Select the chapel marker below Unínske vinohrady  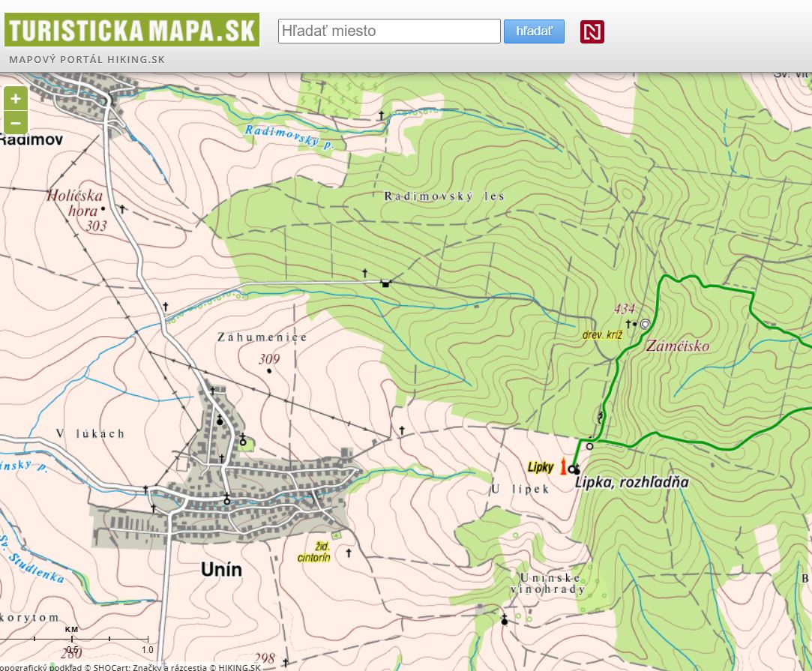tap(505, 619)
